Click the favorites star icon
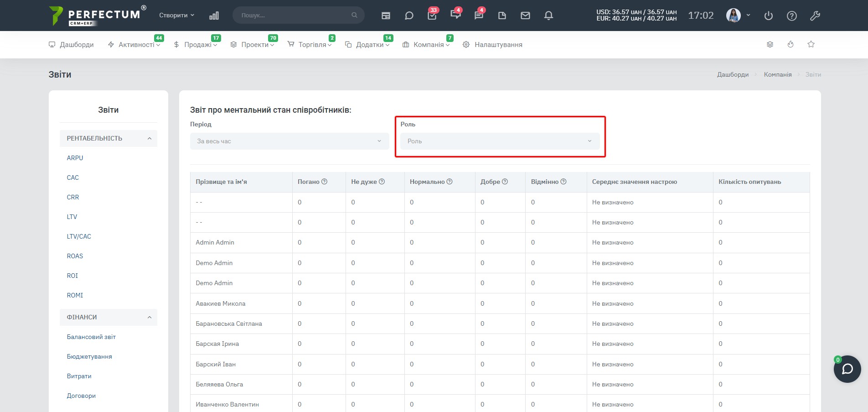 coord(811,44)
